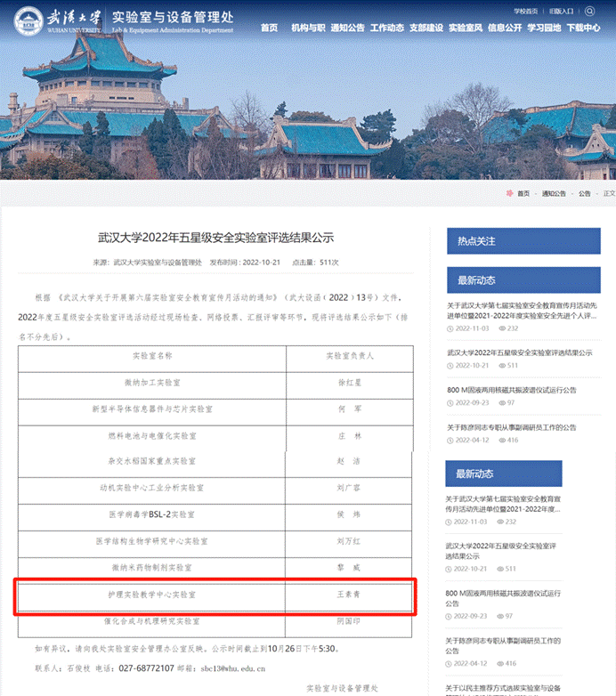Open the 信息公开 navigation item
616x696 pixels.
[504, 28]
